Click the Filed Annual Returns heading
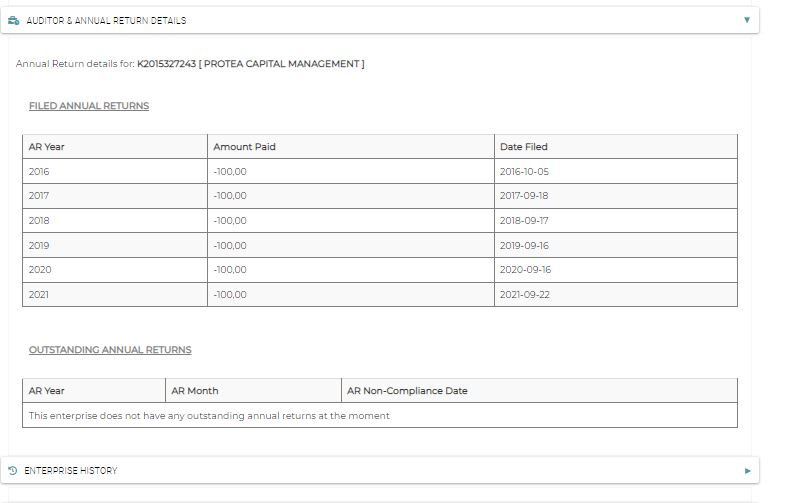 [89, 105]
